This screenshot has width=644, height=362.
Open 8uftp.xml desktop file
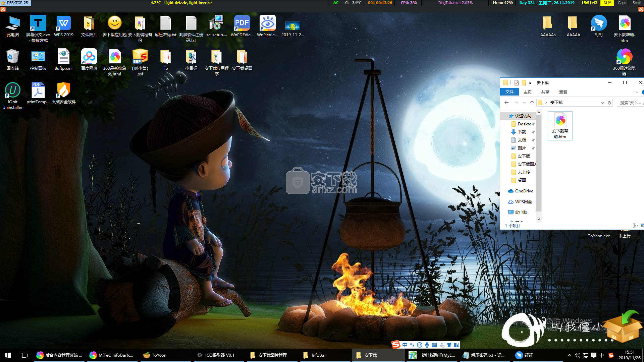coord(64,60)
